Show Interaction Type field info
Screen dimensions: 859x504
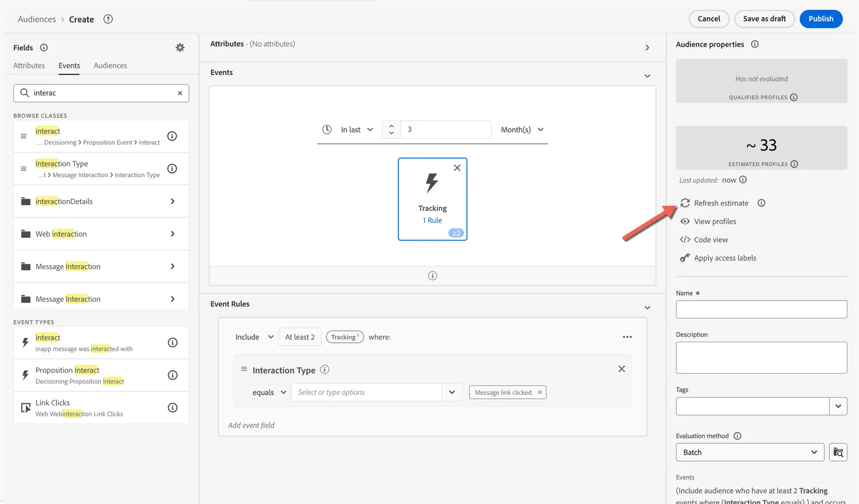325,370
